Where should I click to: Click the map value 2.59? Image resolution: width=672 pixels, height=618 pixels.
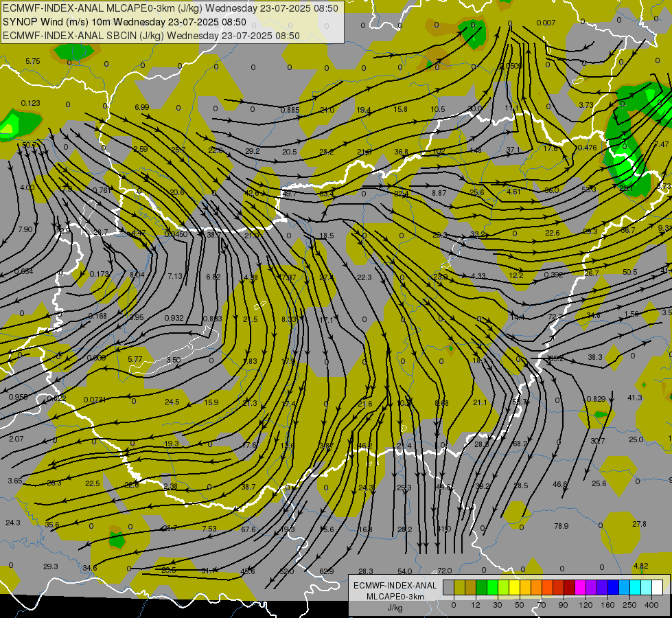pos(141,149)
